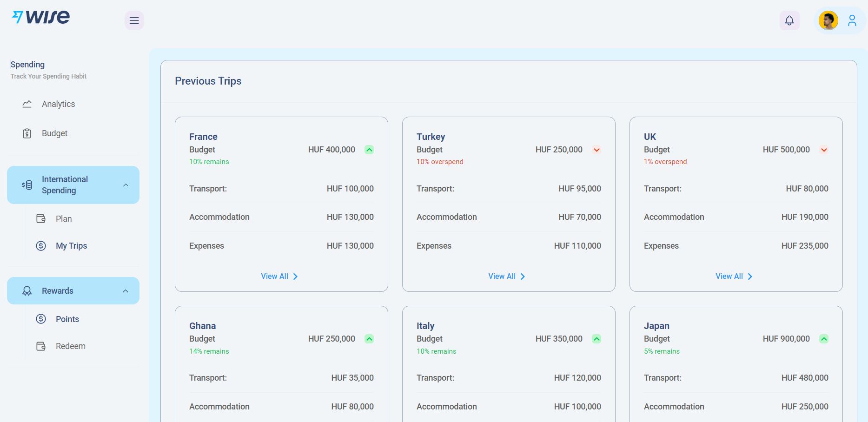This screenshot has width=868, height=422.
Task: Toggle UK budget red down arrow
Action: point(824,150)
